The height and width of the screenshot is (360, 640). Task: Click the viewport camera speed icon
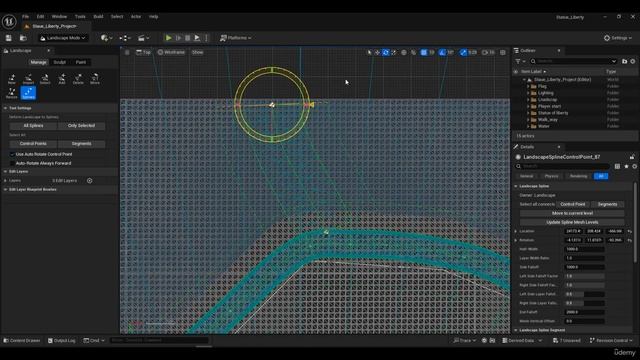pos(488,52)
